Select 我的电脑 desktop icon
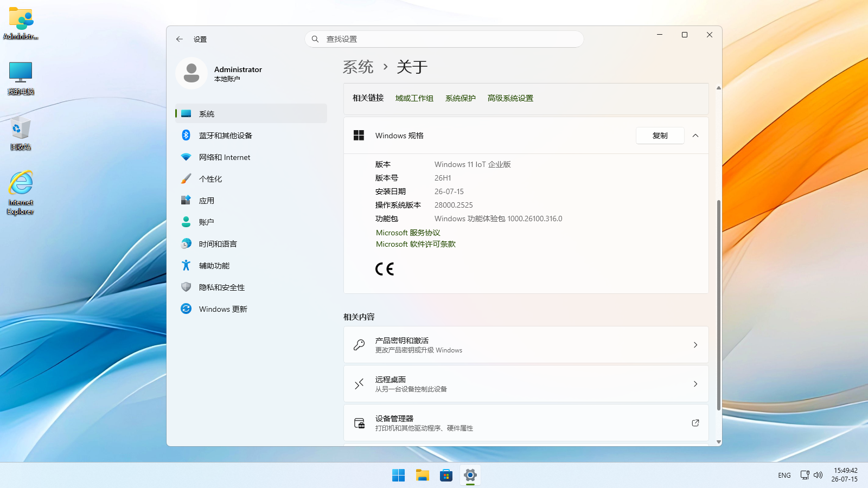The width and height of the screenshot is (868, 488). coord(21,78)
